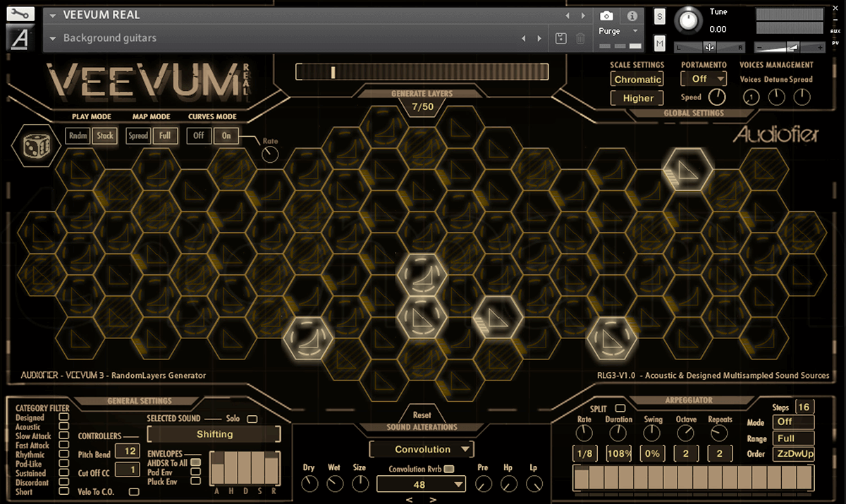This screenshot has width=846, height=504.
Task: Open the Convolution sound alteration dropdown
Action: point(422,449)
